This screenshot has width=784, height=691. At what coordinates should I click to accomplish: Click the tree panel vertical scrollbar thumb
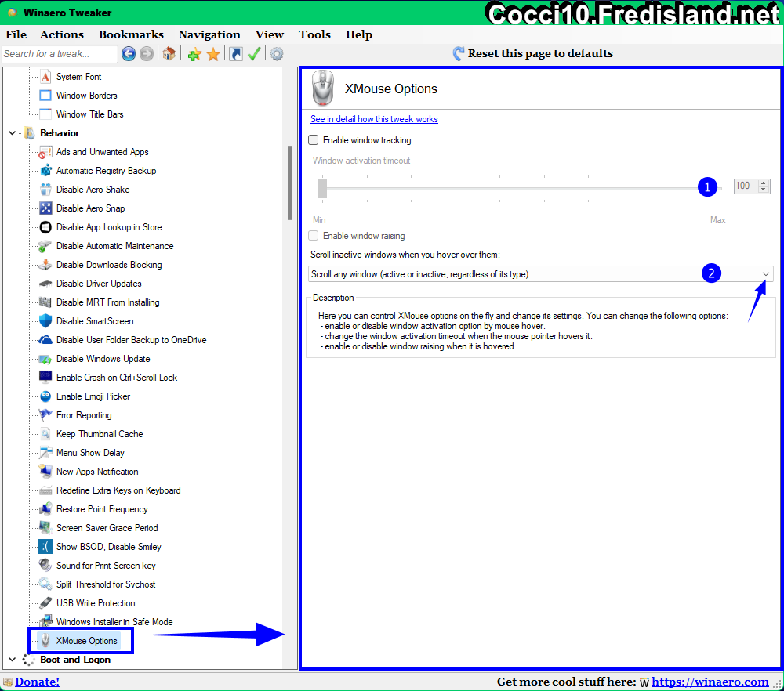(x=289, y=183)
